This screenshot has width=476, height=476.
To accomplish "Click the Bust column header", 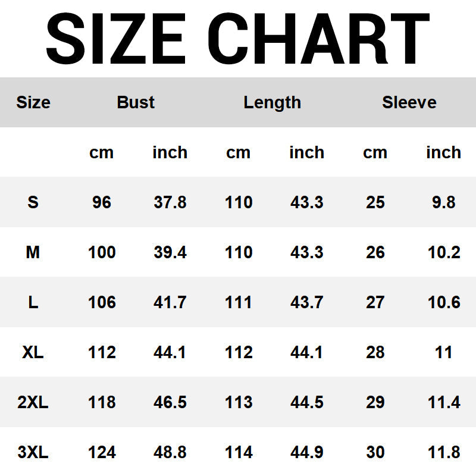I will [136, 102].
